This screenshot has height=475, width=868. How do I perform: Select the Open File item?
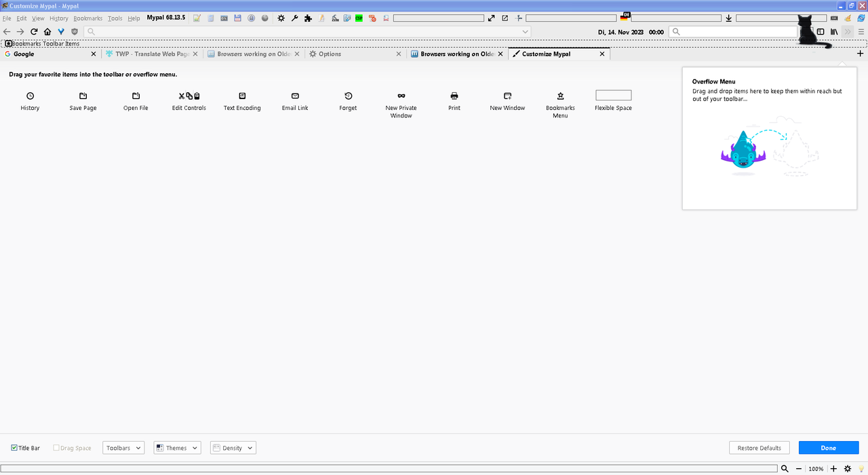136,102
